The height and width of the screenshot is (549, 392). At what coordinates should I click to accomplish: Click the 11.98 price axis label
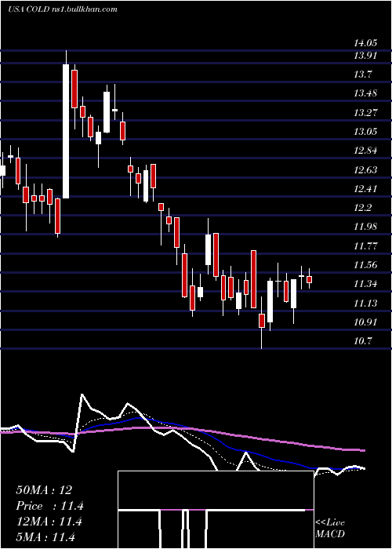coord(365,227)
